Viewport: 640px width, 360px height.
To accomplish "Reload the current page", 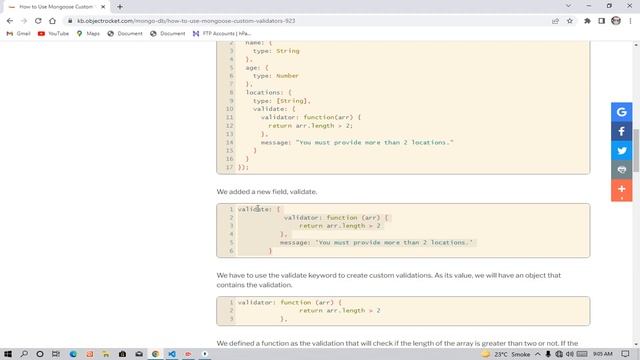I will (38, 21).
